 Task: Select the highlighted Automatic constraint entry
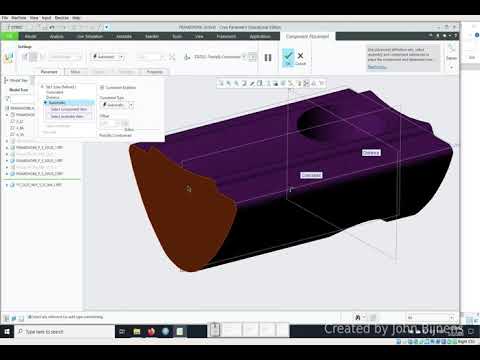coord(69,103)
